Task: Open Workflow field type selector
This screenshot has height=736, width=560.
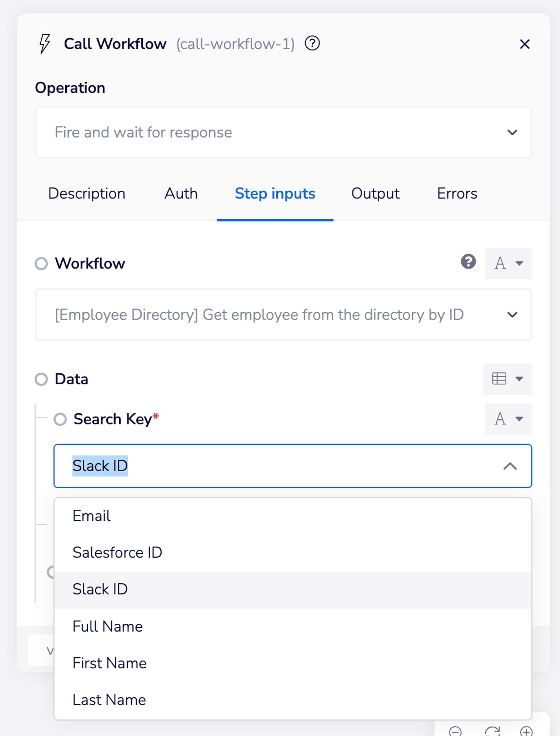Action: pos(508,263)
